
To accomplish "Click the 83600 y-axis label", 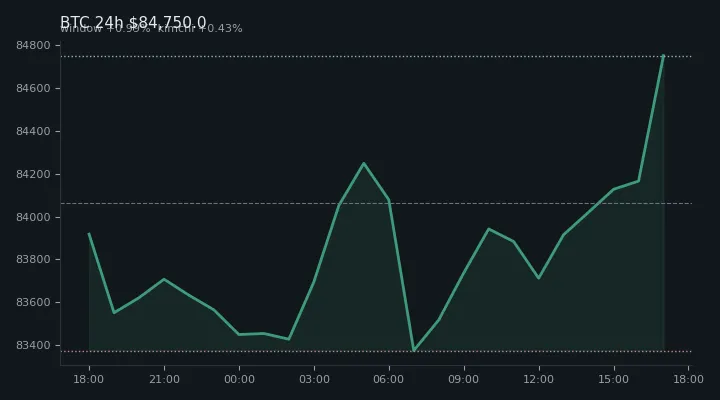I will coord(33,302).
